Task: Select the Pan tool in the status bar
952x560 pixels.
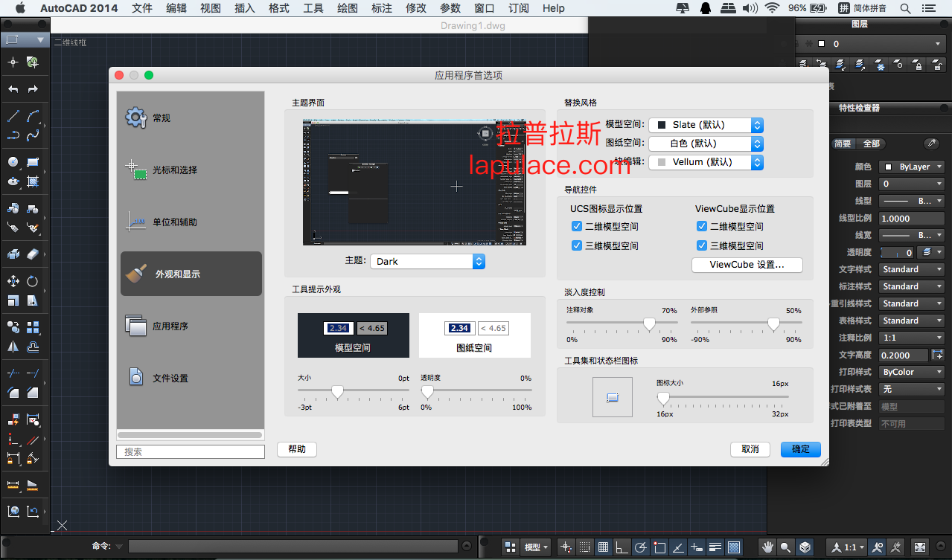Action: click(x=767, y=547)
